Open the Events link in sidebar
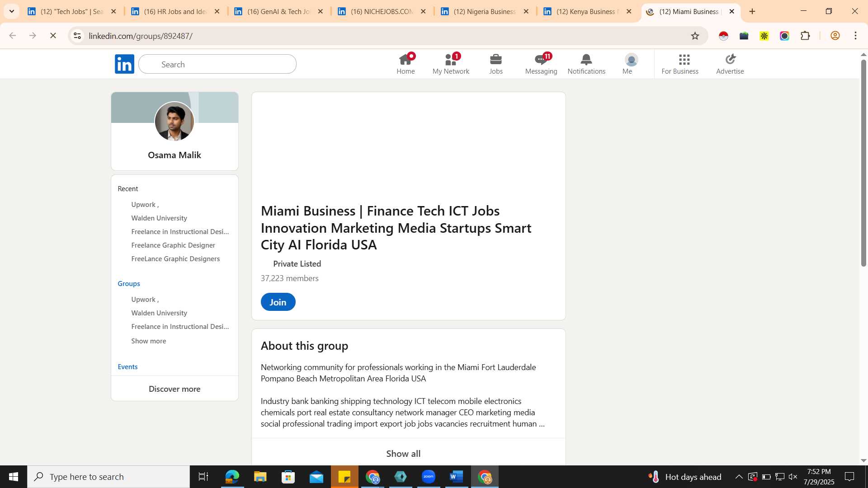This screenshot has height=488, width=868. coord(127,366)
